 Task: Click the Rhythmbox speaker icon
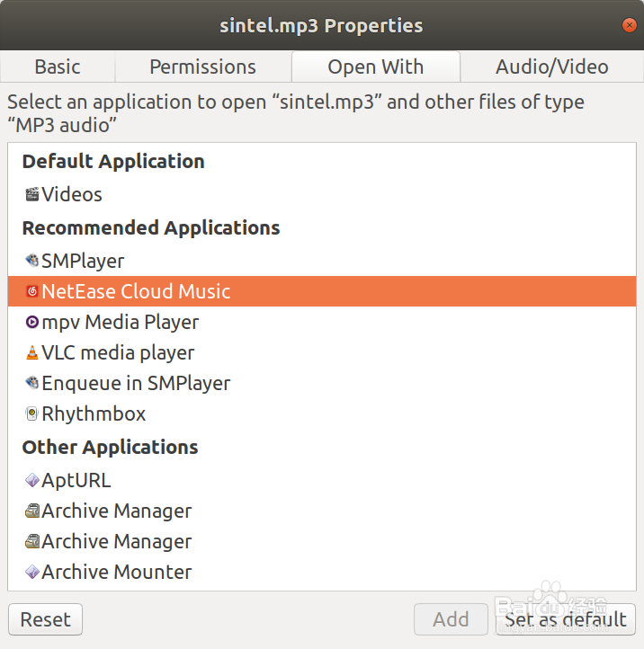click(31, 413)
